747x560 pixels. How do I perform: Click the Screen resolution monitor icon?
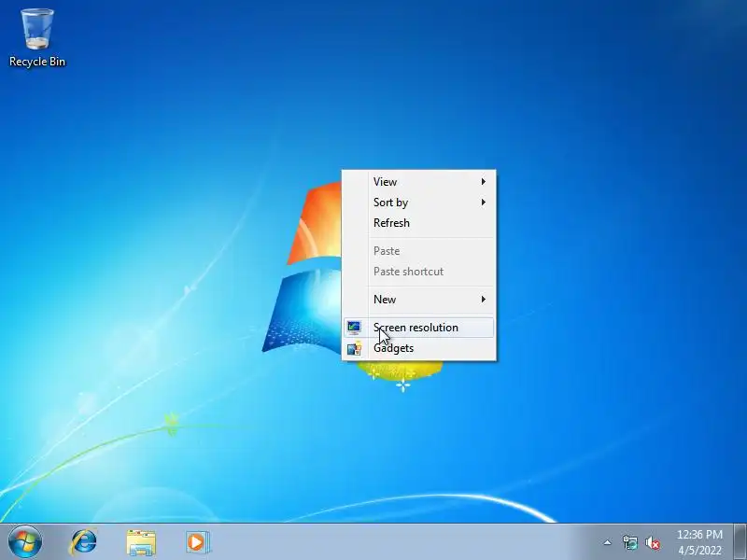click(x=354, y=328)
